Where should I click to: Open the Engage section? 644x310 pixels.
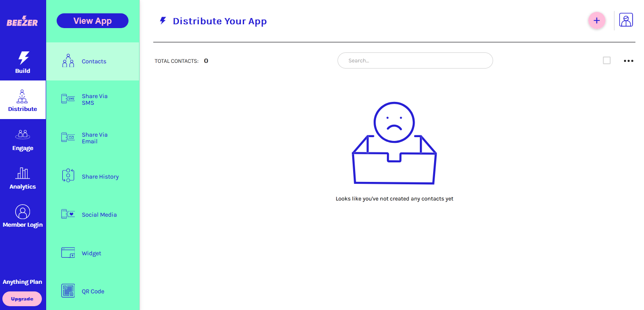point(23,140)
